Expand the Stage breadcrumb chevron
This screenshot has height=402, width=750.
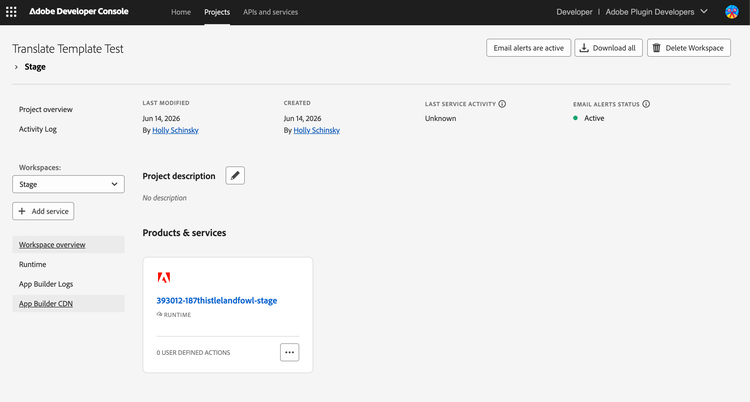(x=16, y=67)
